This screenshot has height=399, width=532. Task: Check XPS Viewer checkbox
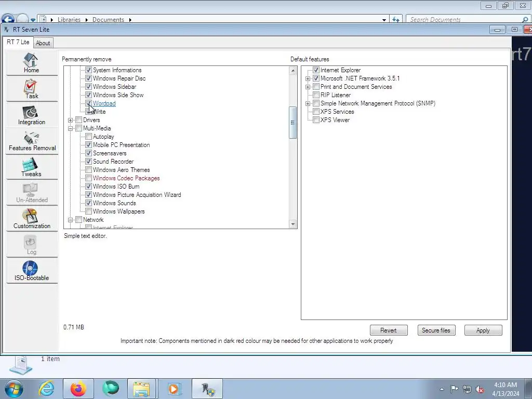[x=316, y=120]
